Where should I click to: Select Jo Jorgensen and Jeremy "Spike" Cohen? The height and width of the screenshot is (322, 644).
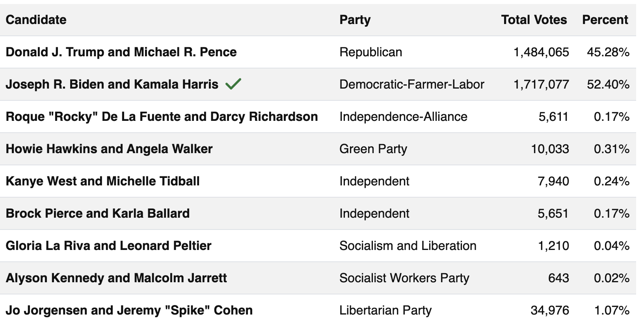pyautogui.click(x=129, y=310)
